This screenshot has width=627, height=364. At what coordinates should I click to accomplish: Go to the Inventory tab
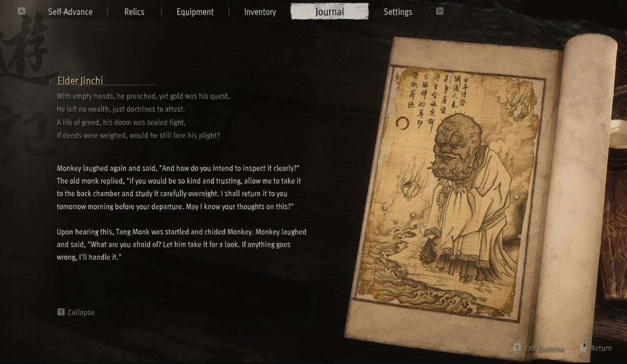coord(260,12)
